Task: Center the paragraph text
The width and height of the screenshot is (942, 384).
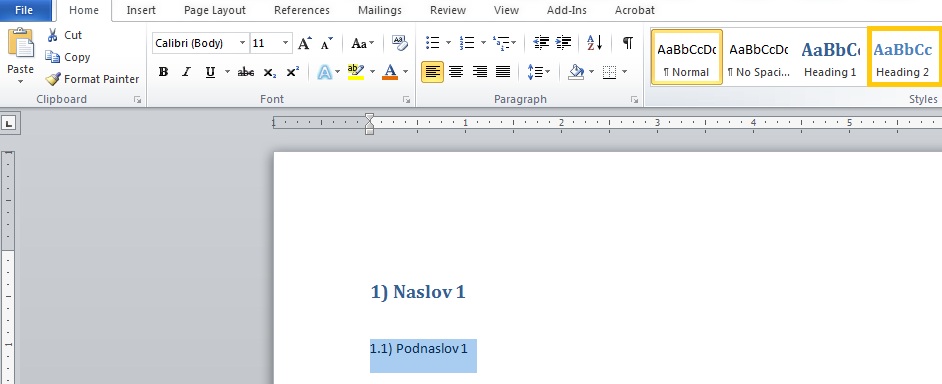Action: click(456, 72)
